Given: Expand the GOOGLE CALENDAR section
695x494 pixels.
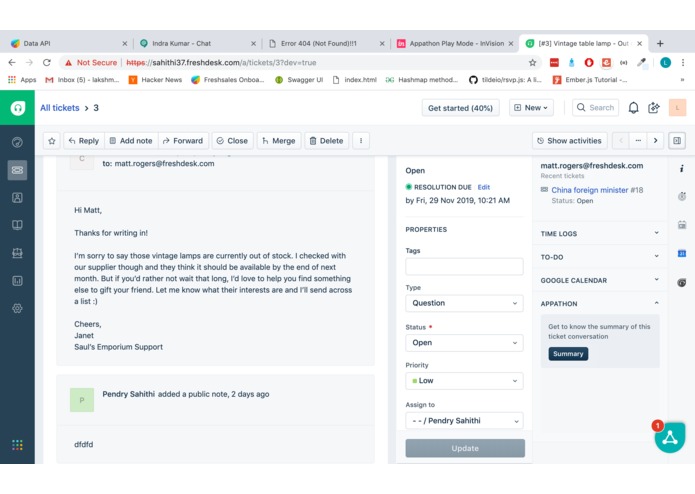Looking at the screenshot, I should tap(600, 280).
